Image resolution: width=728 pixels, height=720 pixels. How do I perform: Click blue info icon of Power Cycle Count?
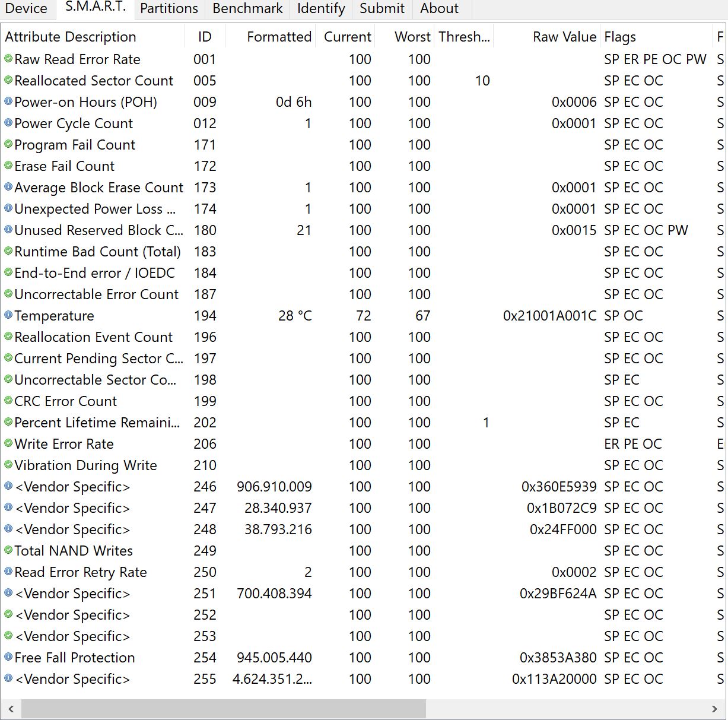click(x=8, y=123)
